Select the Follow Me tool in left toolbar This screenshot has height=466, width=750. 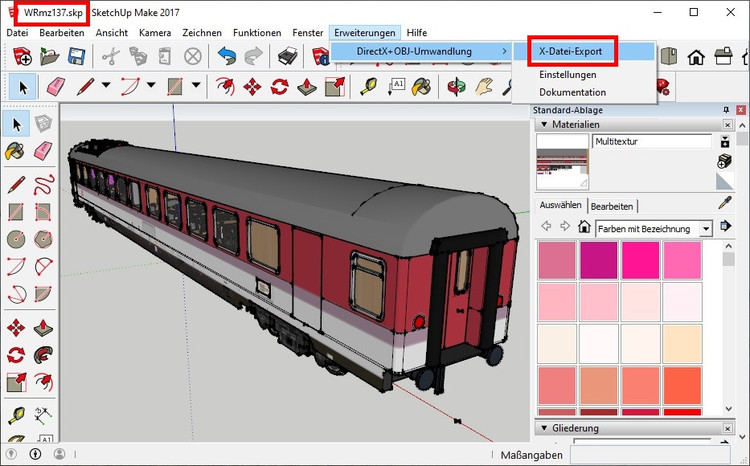pyautogui.click(x=44, y=355)
